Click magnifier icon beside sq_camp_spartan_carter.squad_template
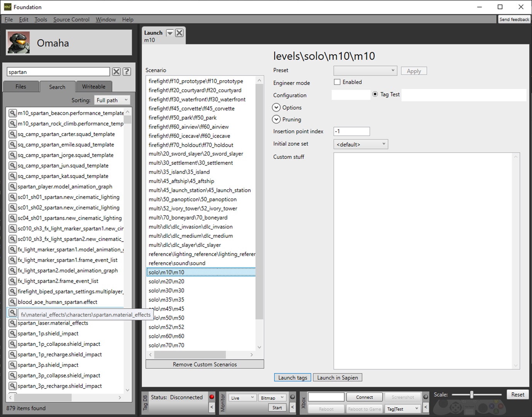 (12, 134)
